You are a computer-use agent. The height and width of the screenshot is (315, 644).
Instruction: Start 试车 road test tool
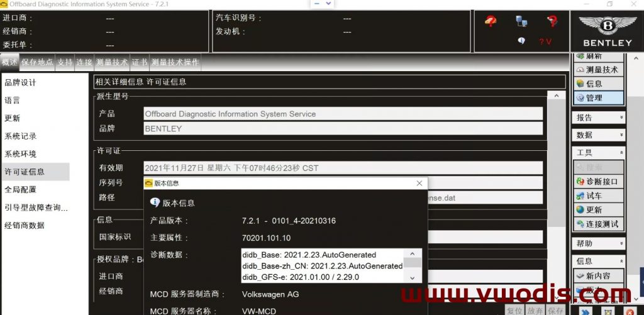[x=599, y=196]
